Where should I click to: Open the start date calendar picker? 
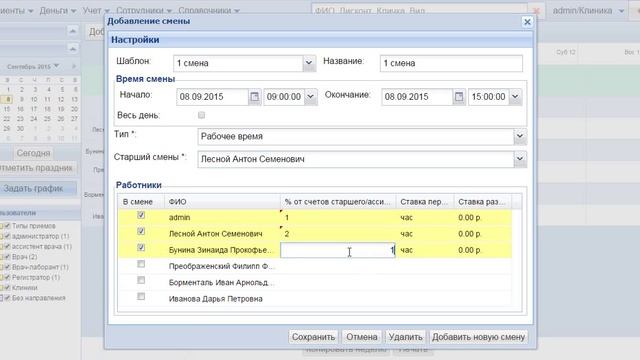pos(254,97)
